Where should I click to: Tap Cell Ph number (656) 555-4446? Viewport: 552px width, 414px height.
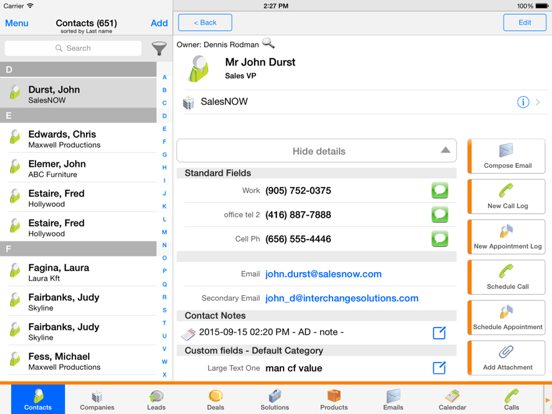click(298, 239)
